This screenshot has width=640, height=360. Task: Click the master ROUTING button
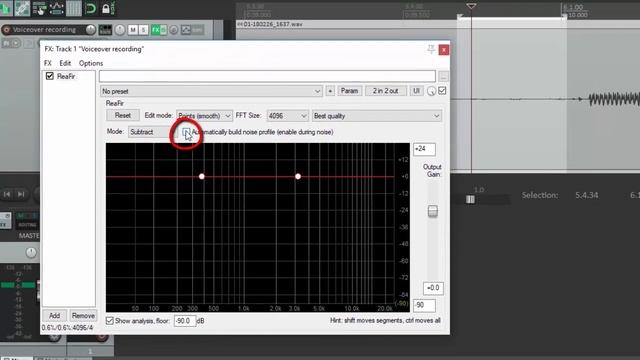pos(27,224)
